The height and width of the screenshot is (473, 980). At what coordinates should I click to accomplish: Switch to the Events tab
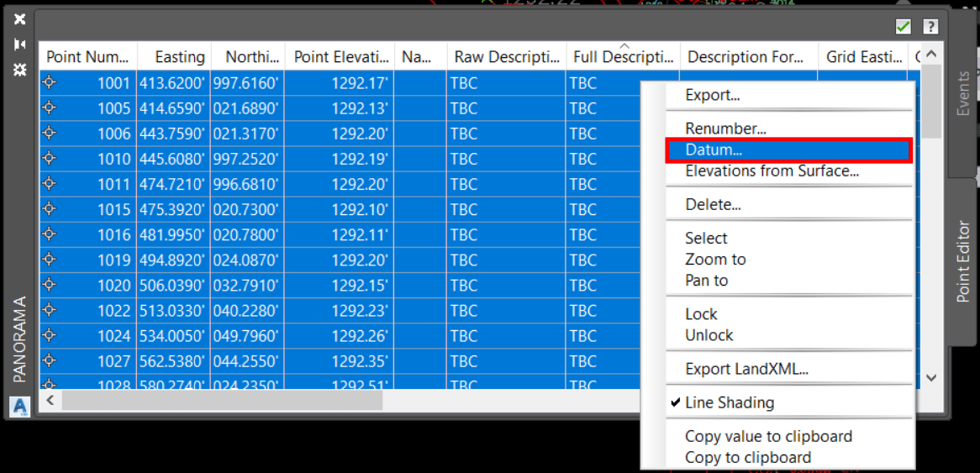click(964, 94)
